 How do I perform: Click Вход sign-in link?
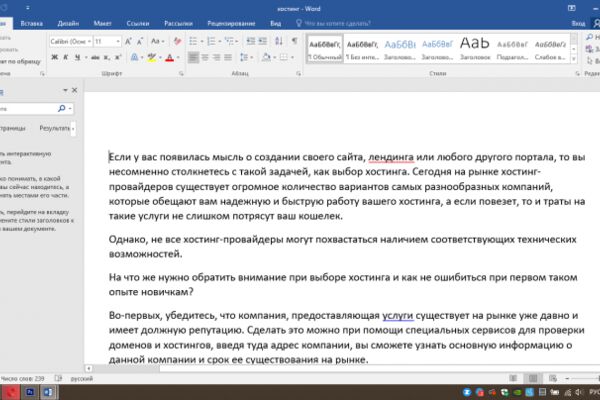[578, 23]
